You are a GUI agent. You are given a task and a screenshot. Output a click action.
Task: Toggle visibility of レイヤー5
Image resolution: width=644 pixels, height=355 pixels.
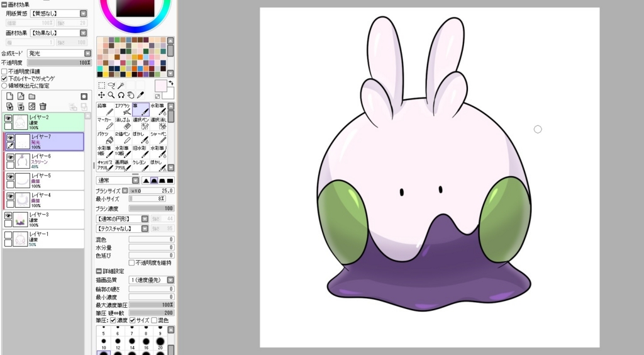(10, 177)
